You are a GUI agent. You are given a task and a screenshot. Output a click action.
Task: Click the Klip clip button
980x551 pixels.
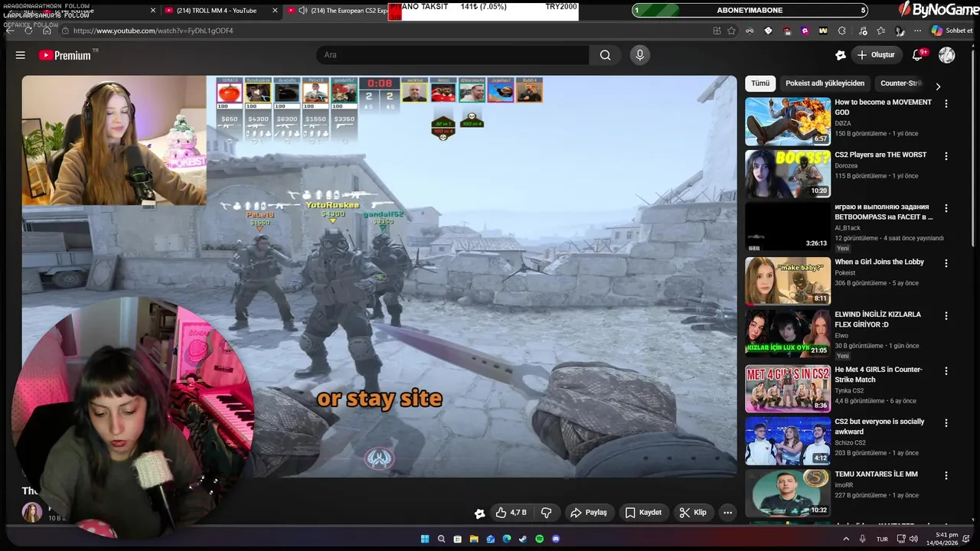[x=693, y=513]
